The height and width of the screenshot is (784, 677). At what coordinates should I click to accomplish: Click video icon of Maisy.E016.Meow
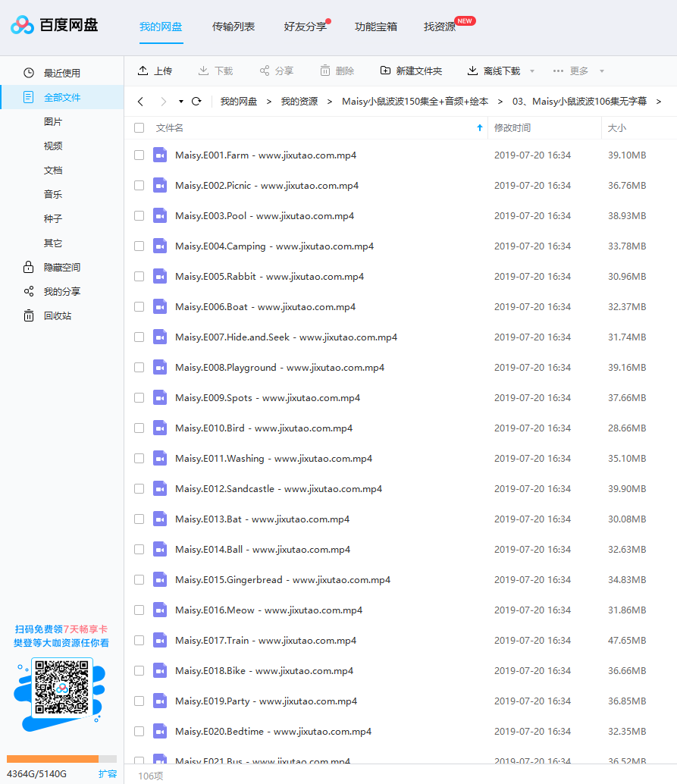[160, 610]
